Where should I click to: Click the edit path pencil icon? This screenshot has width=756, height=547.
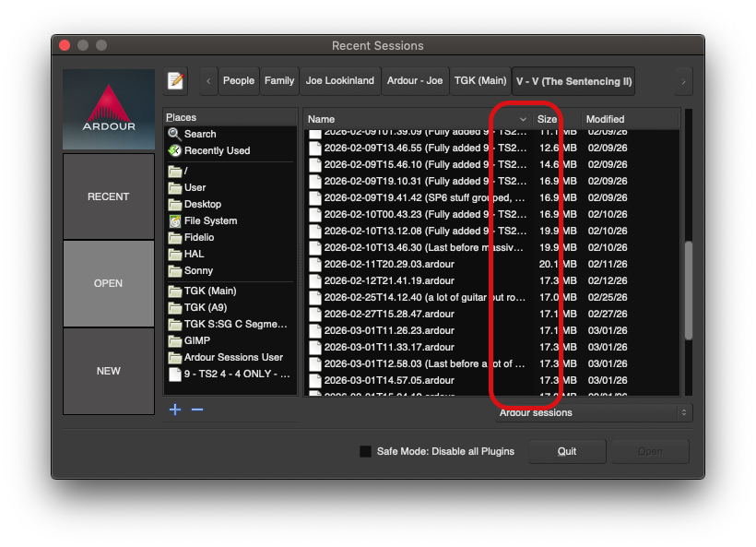[175, 81]
